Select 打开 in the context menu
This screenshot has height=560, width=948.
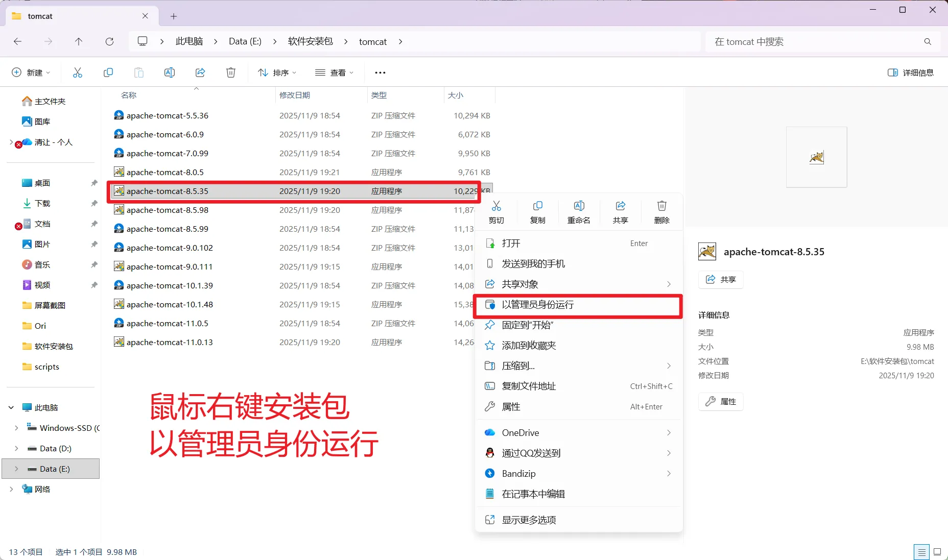pos(579,244)
